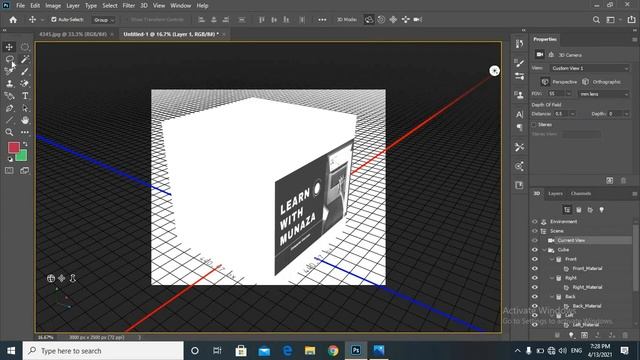The image size is (640, 360).
Task: Open the Distance value dropdown arrow
Action: [x=573, y=114]
